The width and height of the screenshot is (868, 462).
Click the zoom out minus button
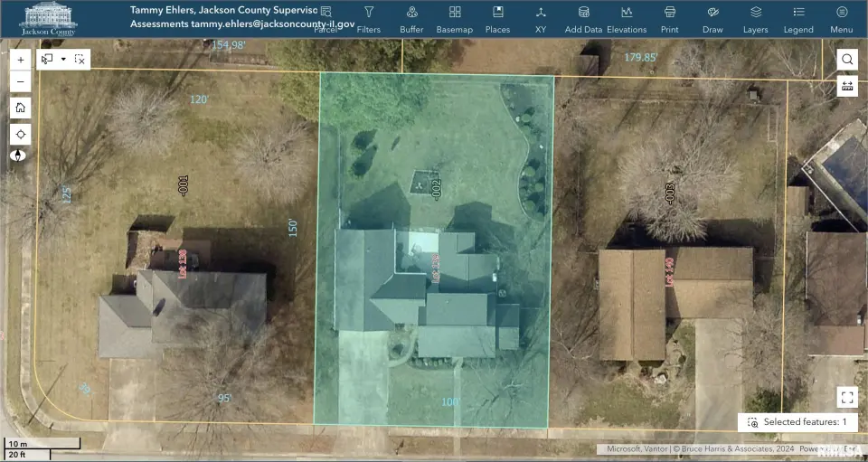21,81
